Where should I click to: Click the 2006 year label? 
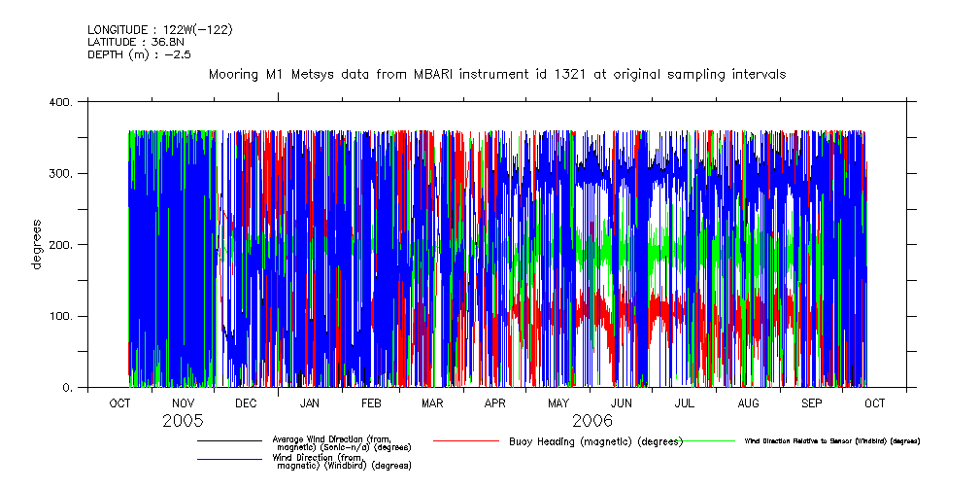pos(591,421)
